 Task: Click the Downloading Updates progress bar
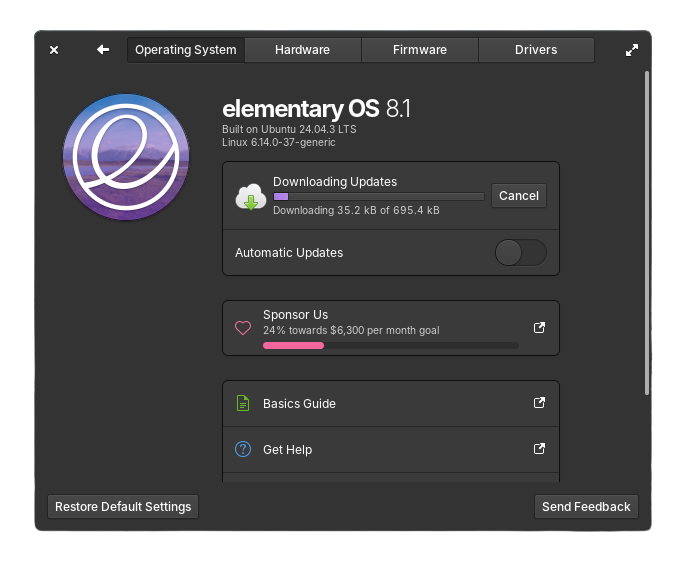pos(379,197)
